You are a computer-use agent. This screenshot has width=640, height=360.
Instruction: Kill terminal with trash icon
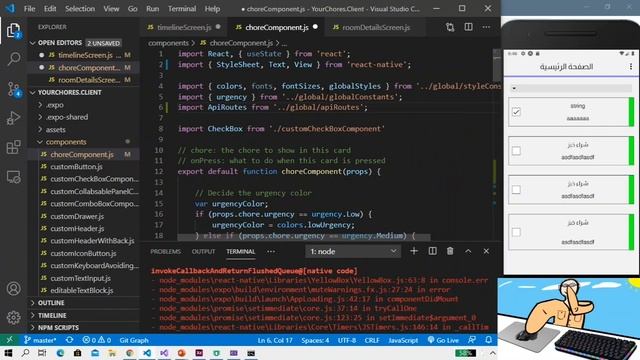click(450, 251)
